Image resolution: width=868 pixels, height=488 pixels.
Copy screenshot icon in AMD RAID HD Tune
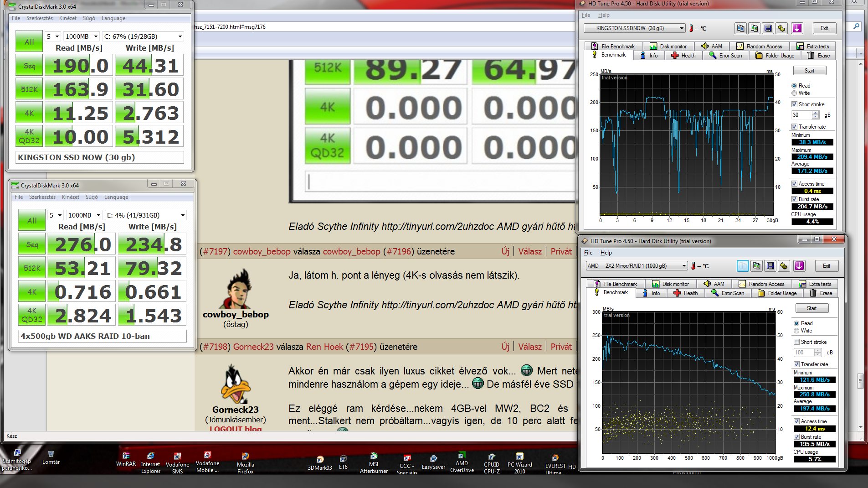(756, 266)
